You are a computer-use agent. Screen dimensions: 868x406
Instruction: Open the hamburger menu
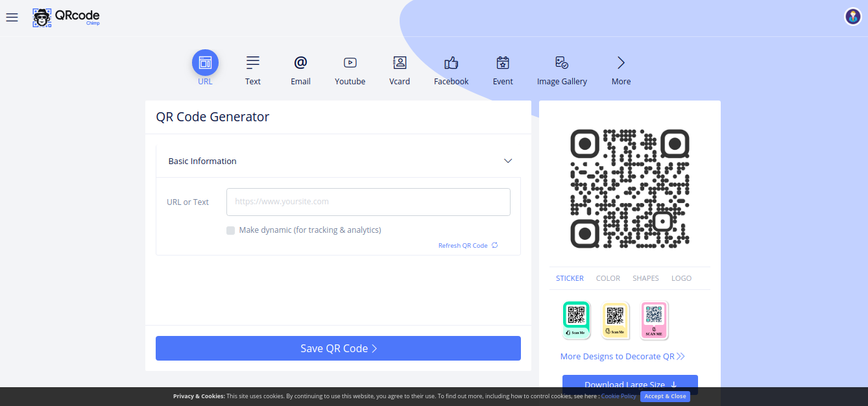(x=12, y=17)
